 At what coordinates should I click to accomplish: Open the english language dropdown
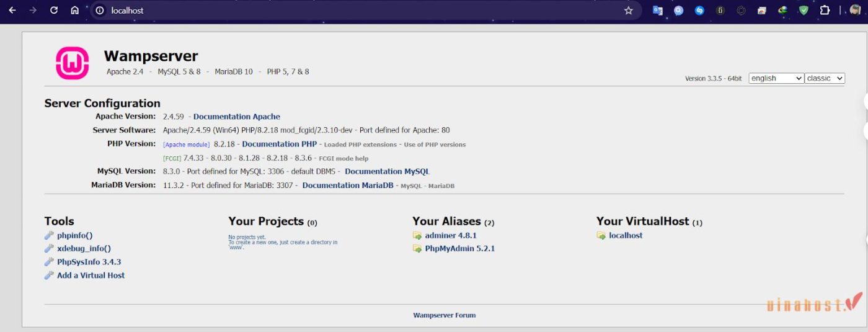pyautogui.click(x=776, y=78)
